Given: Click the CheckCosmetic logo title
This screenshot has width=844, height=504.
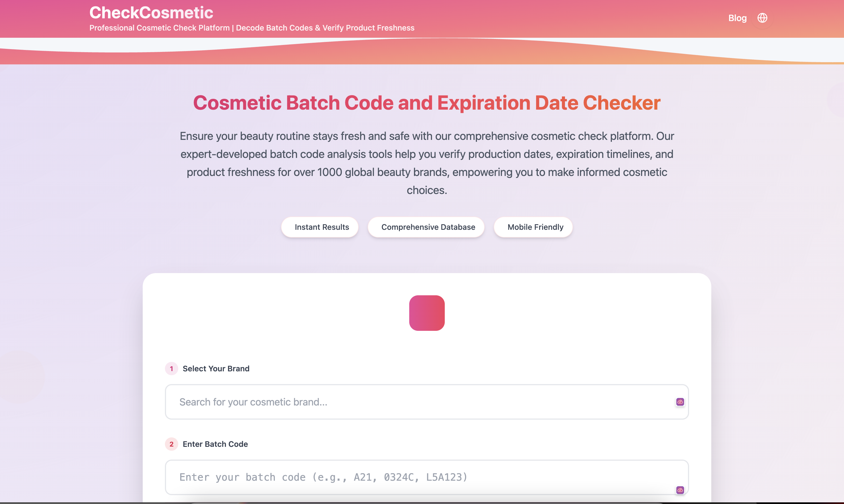Looking at the screenshot, I should [x=151, y=12].
